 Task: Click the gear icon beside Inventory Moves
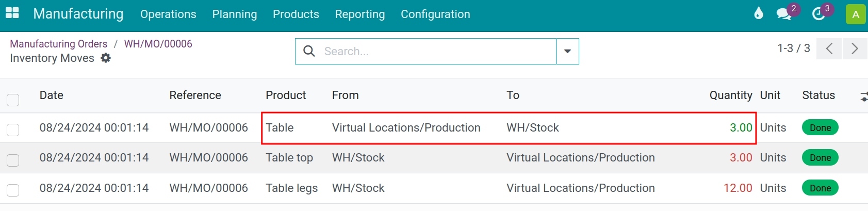[106, 58]
